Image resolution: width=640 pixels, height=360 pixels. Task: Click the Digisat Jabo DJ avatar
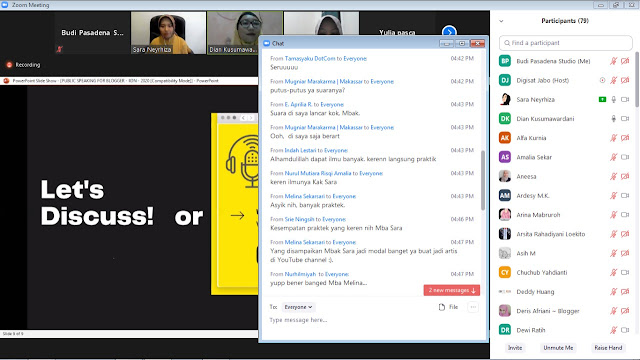[x=505, y=80]
